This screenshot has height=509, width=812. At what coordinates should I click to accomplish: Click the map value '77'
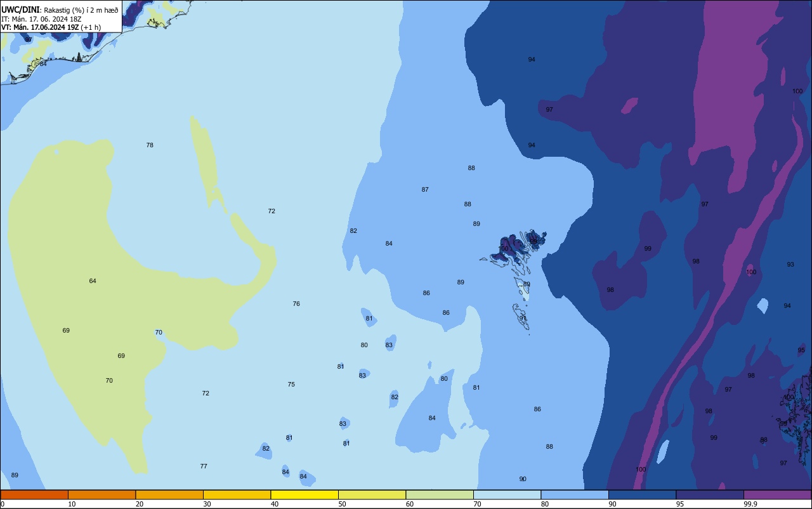(x=204, y=466)
